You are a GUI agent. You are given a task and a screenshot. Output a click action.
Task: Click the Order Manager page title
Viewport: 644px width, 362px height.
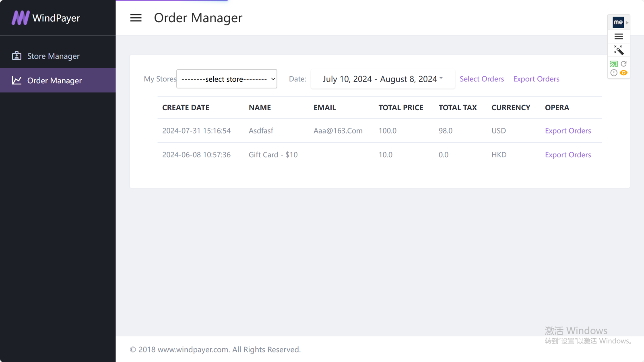pos(198,18)
